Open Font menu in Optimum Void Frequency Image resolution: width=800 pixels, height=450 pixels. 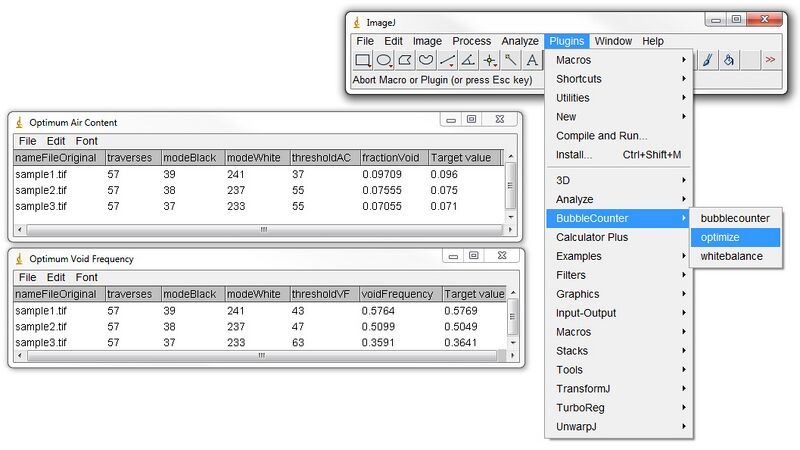[86, 277]
